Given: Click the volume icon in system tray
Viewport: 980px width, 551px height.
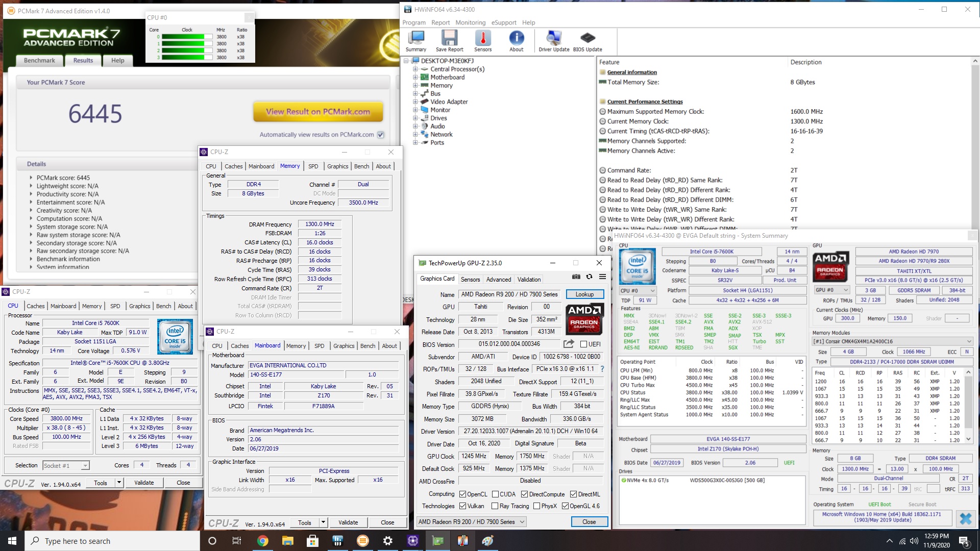Looking at the screenshot, I should tap(914, 541).
